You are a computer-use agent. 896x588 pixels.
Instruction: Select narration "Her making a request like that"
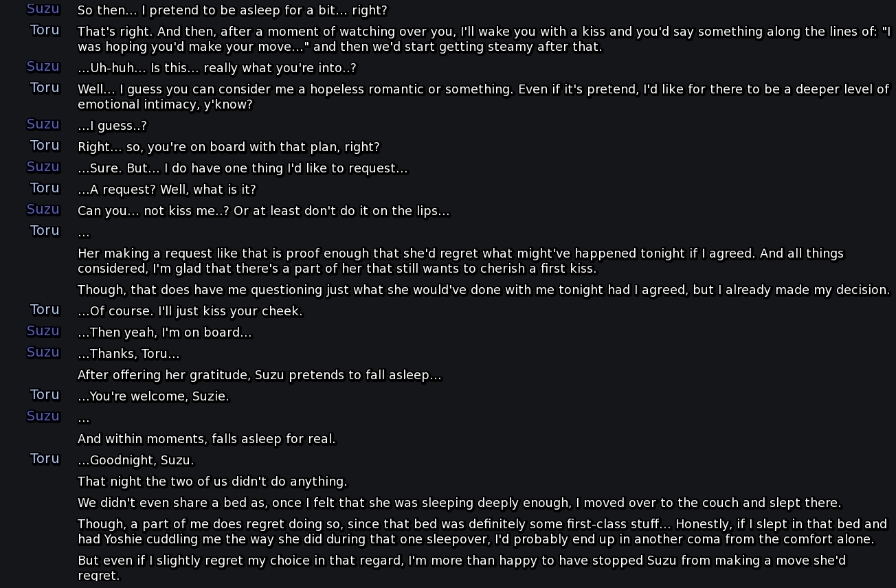click(x=461, y=261)
